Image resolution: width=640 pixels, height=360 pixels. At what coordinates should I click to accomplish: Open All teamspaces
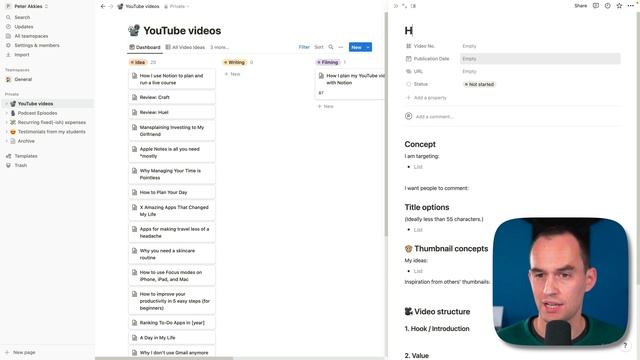31,36
